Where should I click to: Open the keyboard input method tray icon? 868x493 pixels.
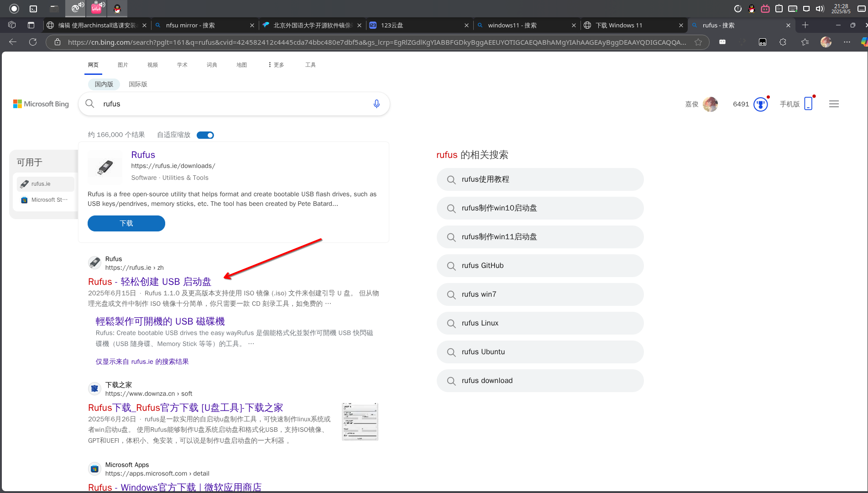click(793, 8)
